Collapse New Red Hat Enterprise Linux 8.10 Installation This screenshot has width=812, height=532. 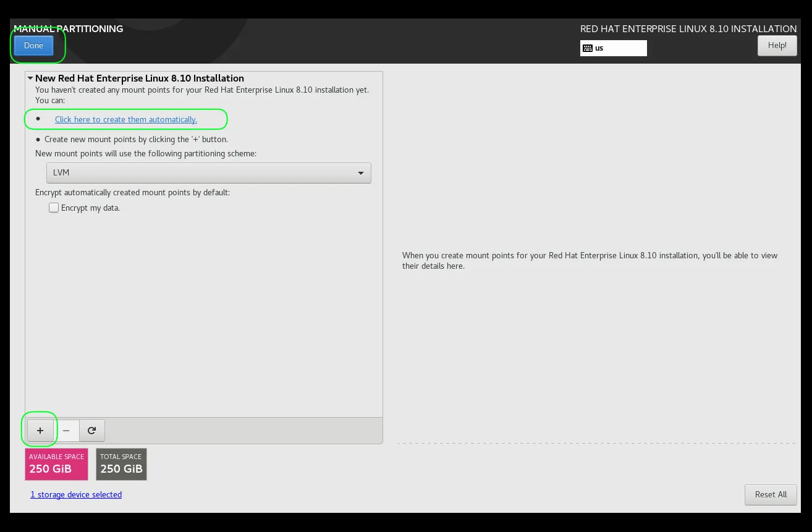(x=30, y=78)
